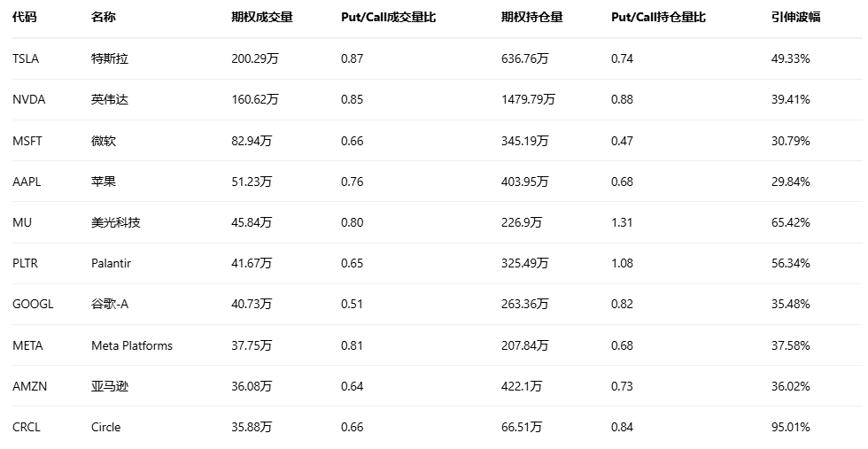Click the 引伸波幅 column header

(795, 17)
